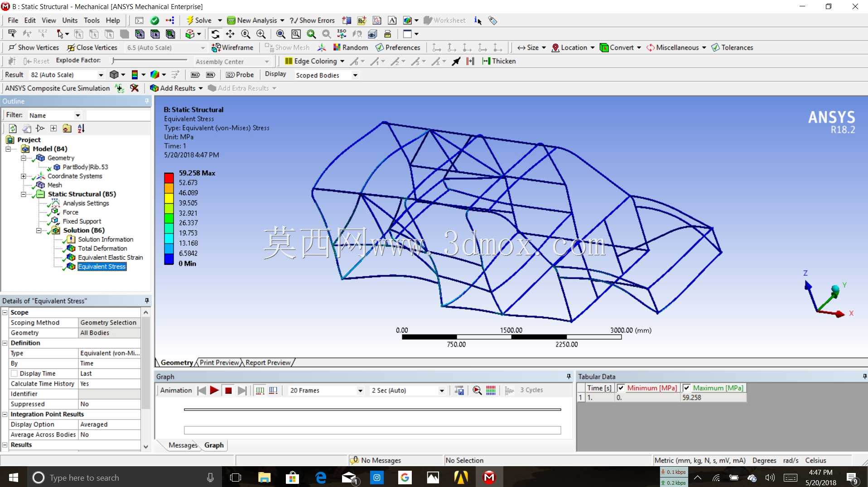Toggle the Display Time checkbox
868x487 pixels.
[14, 374]
